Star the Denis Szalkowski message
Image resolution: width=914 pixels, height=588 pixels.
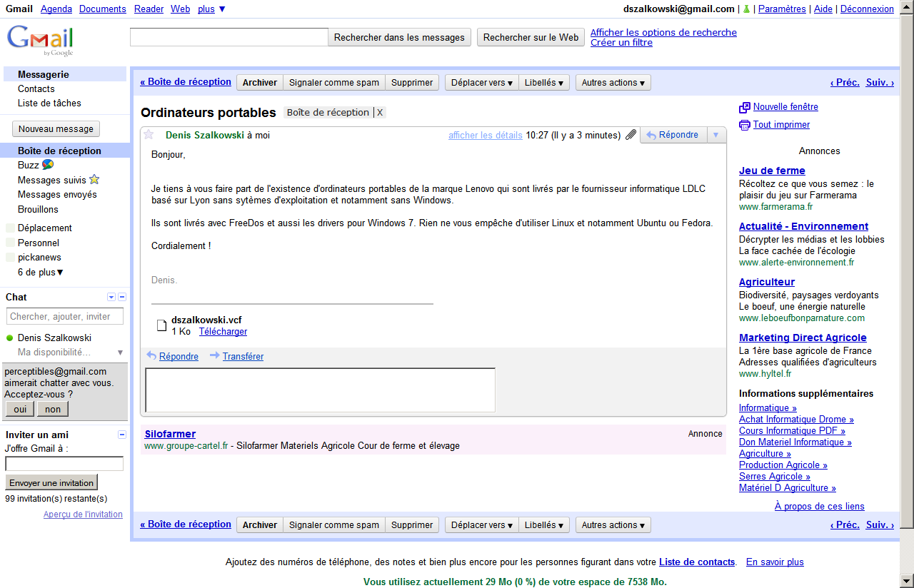[x=149, y=134]
